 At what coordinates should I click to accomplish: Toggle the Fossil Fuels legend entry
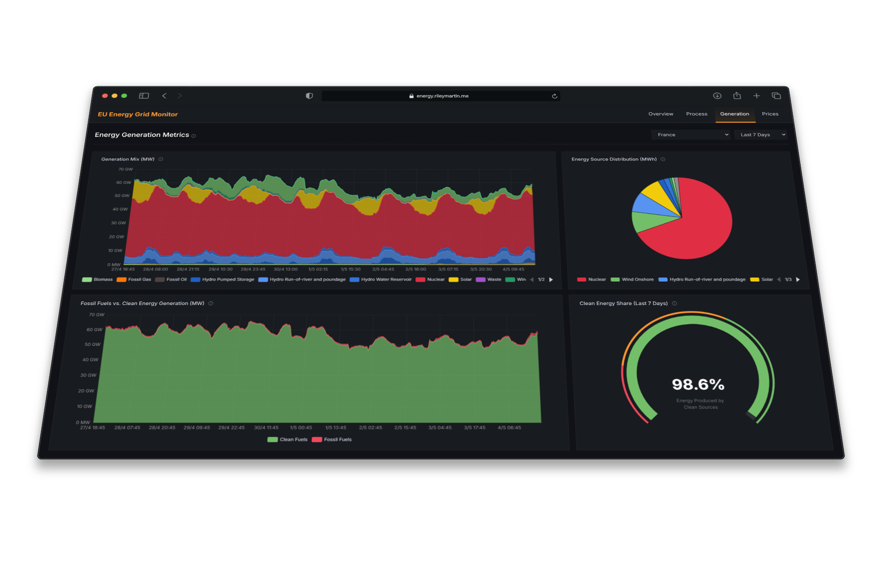[332, 440]
